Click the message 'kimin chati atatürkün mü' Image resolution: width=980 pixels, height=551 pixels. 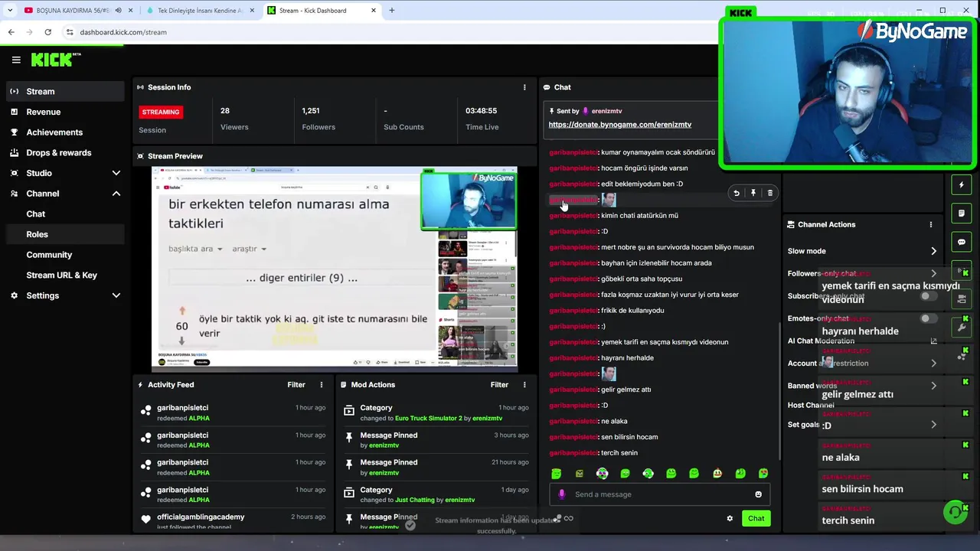[x=639, y=216]
